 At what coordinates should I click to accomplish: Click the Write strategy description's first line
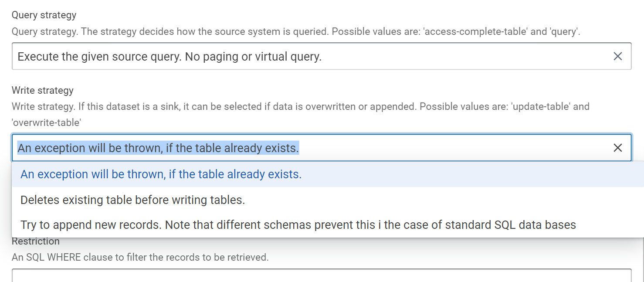[x=300, y=107]
